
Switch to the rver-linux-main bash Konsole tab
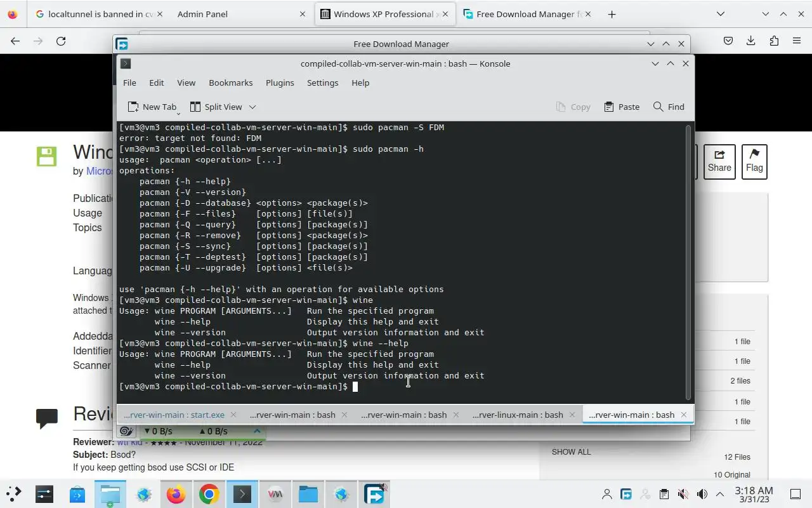[518, 415]
